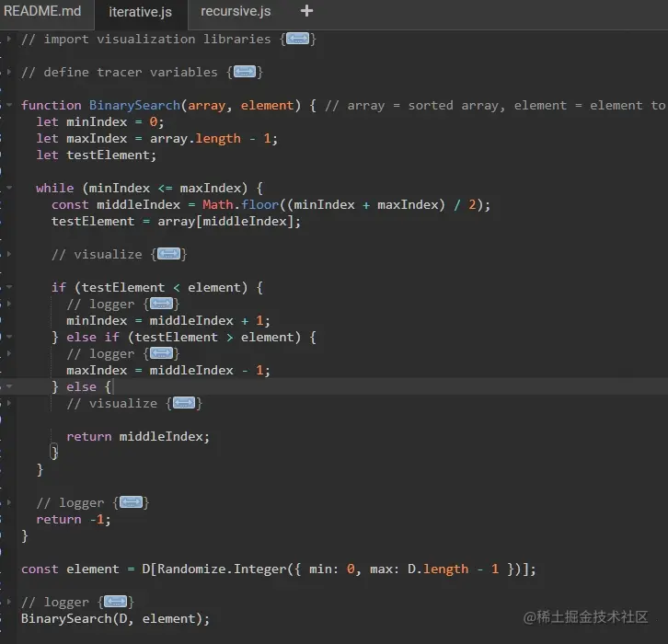The image size is (668, 644).
Task: Click the highlighted bracket closing the else block
Action: click(x=54, y=452)
